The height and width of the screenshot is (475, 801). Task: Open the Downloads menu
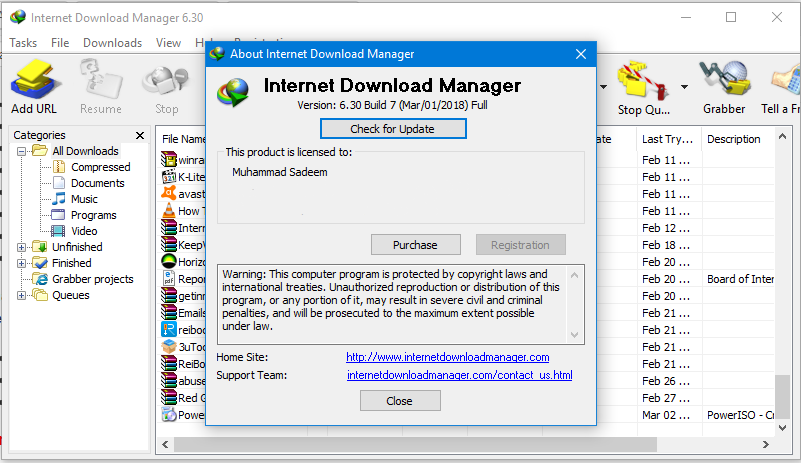[112, 43]
